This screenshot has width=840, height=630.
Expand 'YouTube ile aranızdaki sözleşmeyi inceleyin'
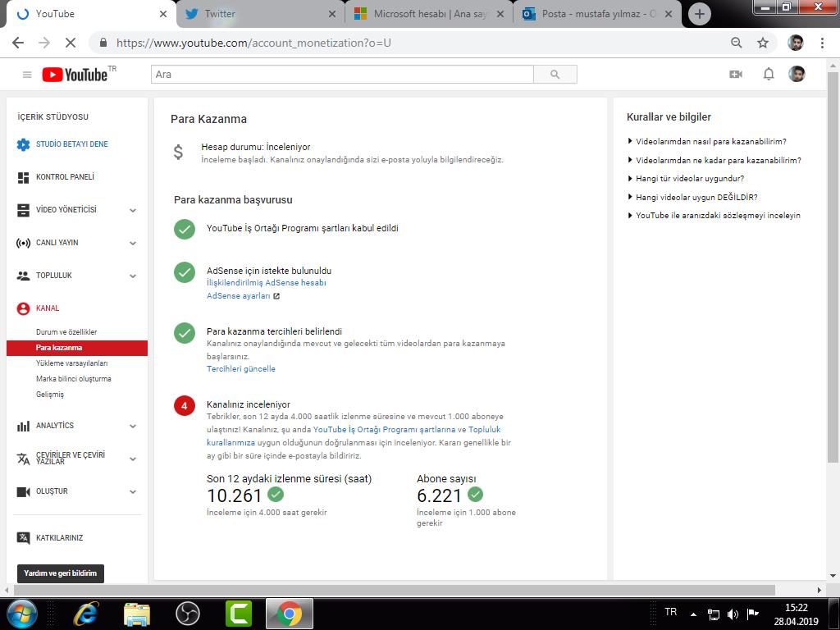[x=714, y=216]
